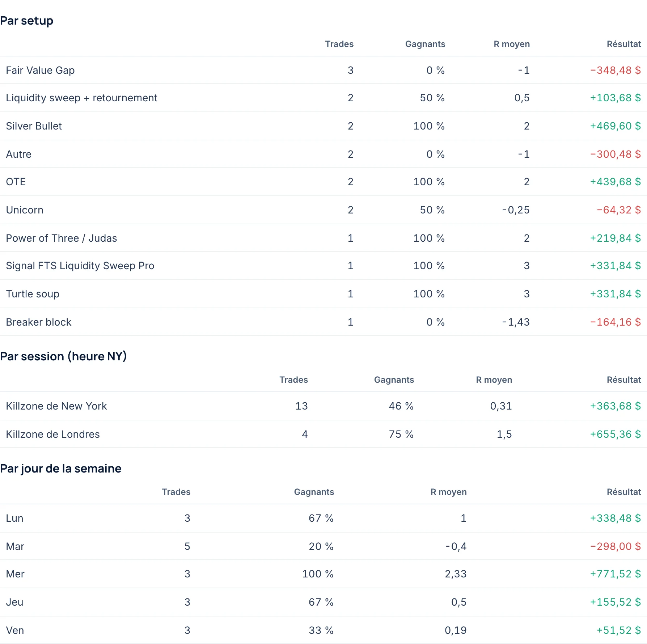Click the "Signal FTS Liquidity Sweep Pro" row label
The height and width of the screenshot is (644, 647).
80,266
